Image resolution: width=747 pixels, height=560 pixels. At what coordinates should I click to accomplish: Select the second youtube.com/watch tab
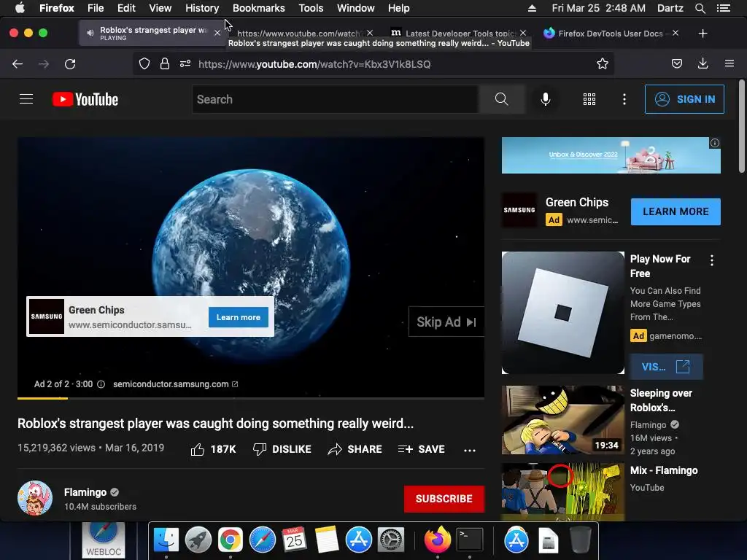pyautogui.click(x=300, y=33)
